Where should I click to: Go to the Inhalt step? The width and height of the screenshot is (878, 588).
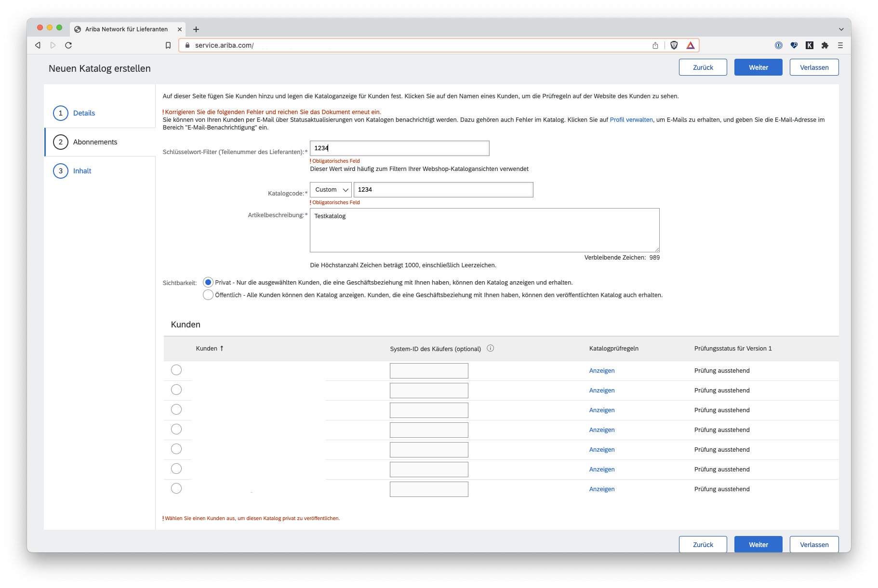pos(82,171)
